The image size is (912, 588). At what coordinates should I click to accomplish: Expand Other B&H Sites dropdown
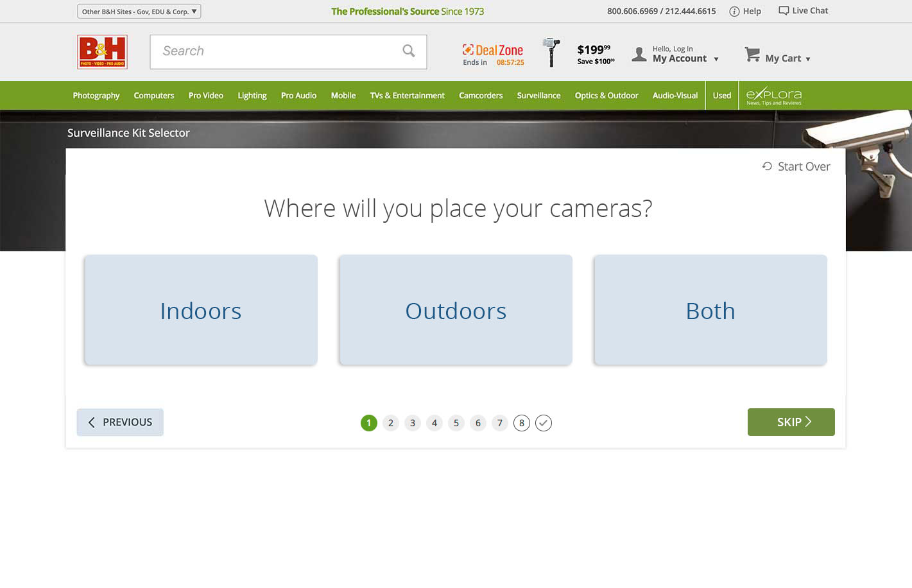coord(139,12)
